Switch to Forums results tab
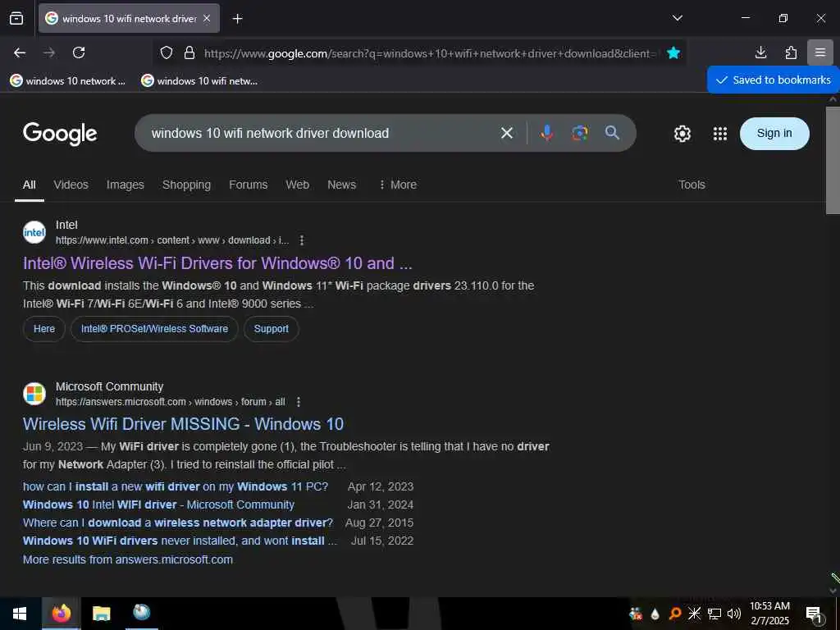This screenshot has width=840, height=630. click(248, 185)
